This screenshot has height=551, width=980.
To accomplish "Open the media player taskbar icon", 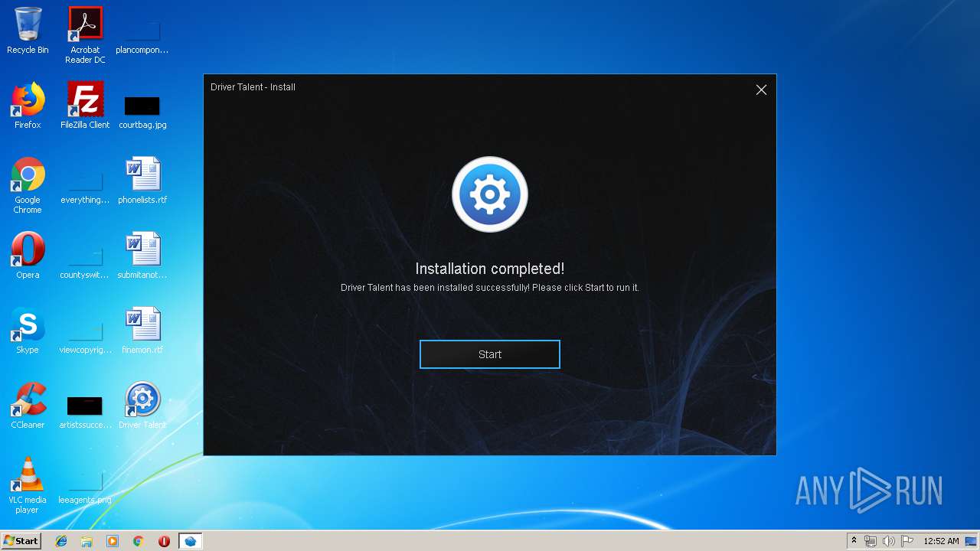I will (113, 541).
